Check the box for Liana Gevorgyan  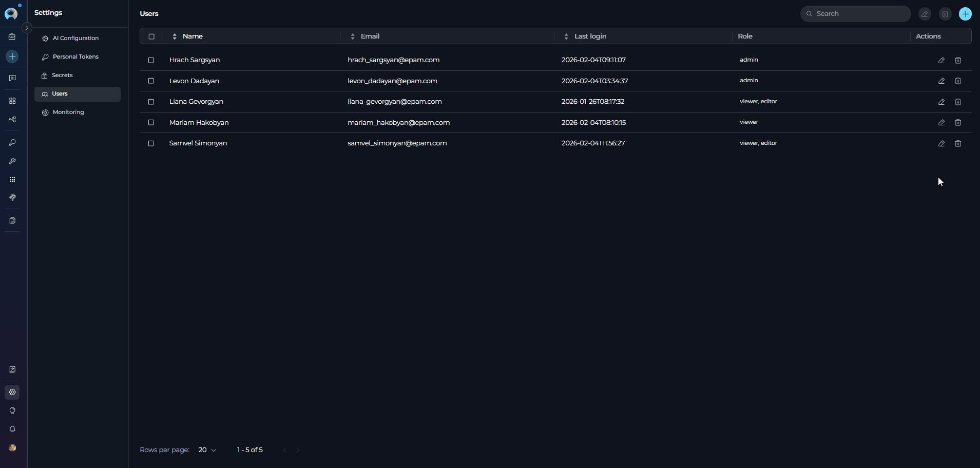pyautogui.click(x=151, y=102)
